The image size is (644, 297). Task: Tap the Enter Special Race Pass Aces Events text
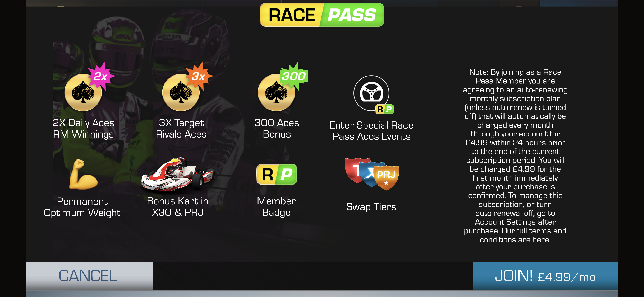pyautogui.click(x=371, y=131)
